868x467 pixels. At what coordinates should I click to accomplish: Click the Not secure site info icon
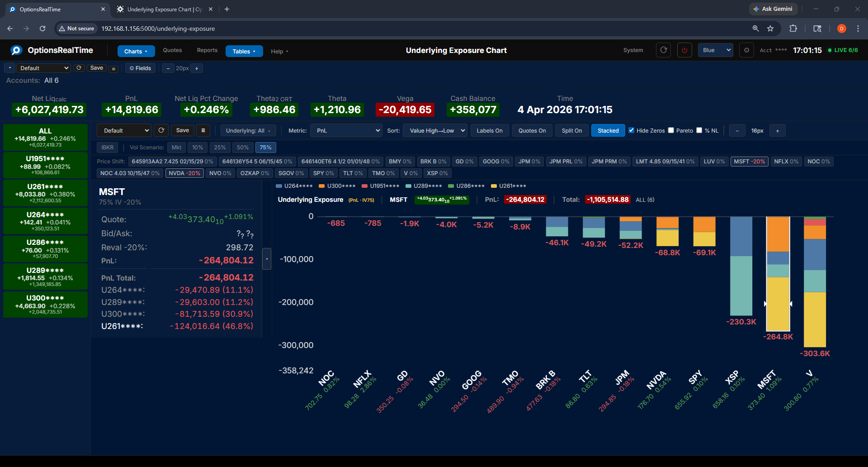(x=76, y=29)
